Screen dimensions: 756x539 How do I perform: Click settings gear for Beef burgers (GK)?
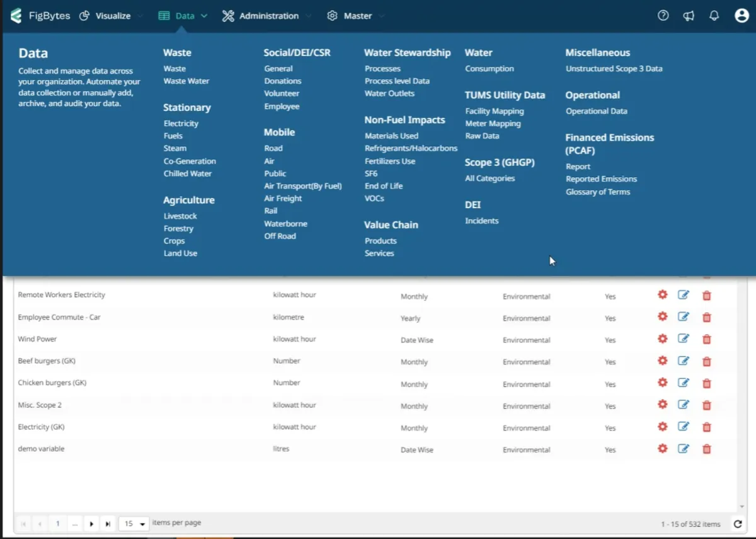click(662, 361)
